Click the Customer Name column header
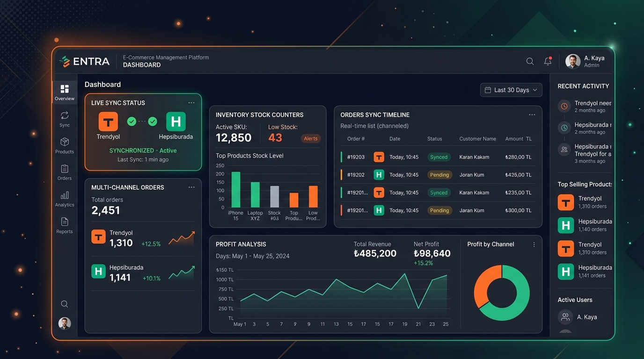 pyautogui.click(x=477, y=139)
